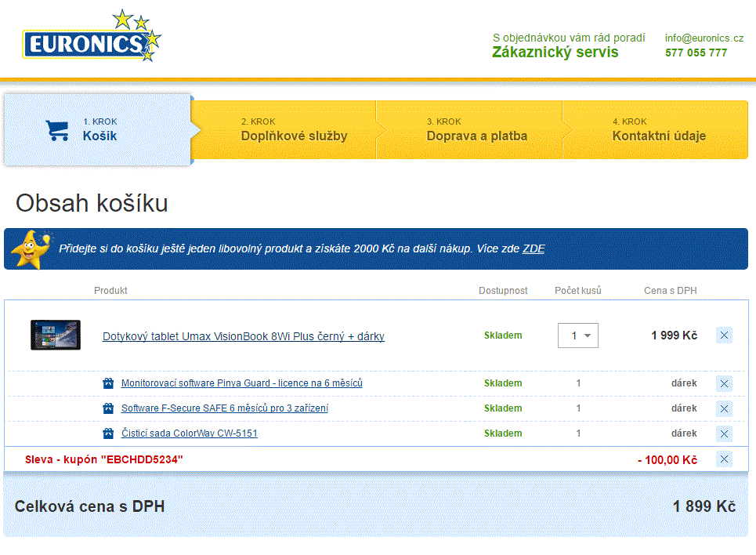This screenshot has width=756, height=555.
Task: Click the gift icon beside F-Secure SAFE software
Action: (x=108, y=408)
